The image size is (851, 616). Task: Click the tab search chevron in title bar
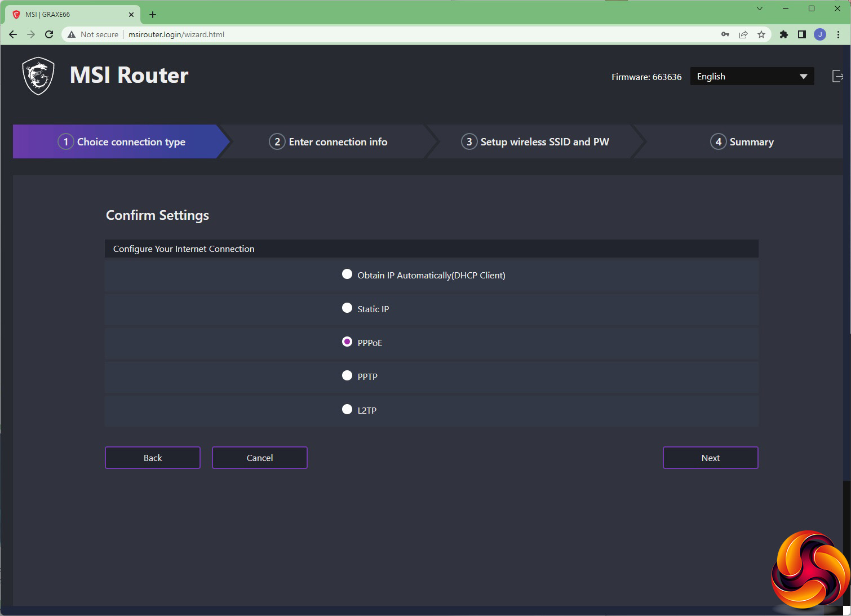click(759, 8)
